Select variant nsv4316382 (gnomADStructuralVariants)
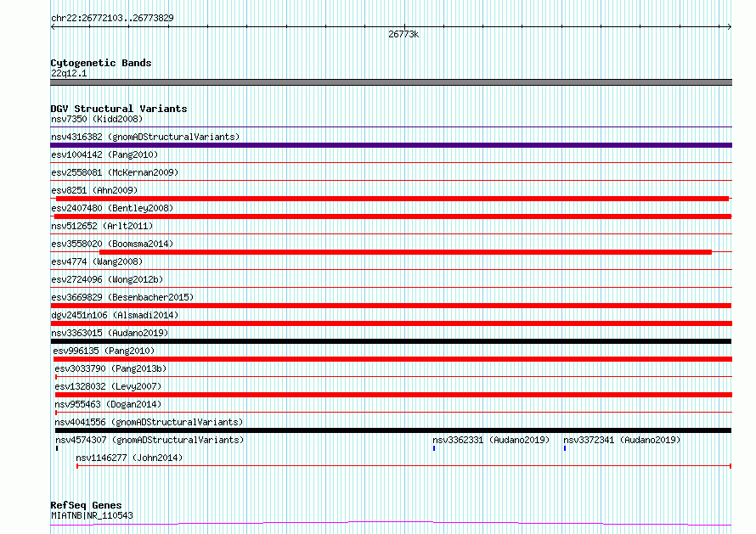 [145, 137]
